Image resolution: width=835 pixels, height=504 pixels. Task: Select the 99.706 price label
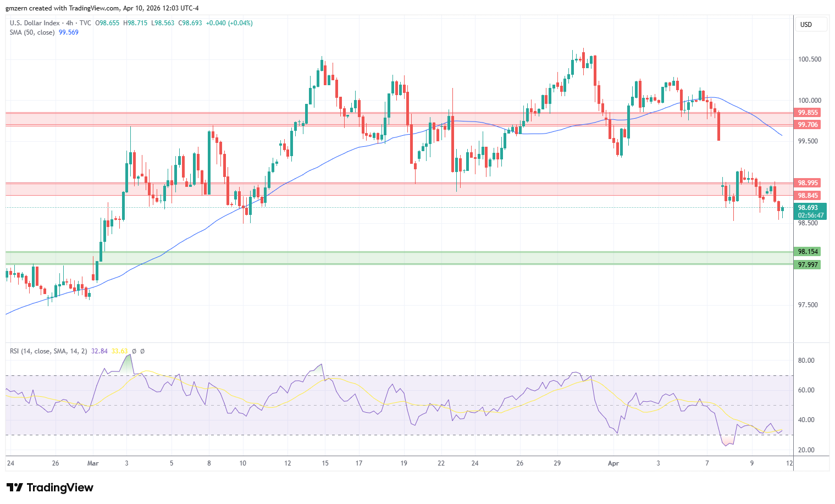coord(808,125)
